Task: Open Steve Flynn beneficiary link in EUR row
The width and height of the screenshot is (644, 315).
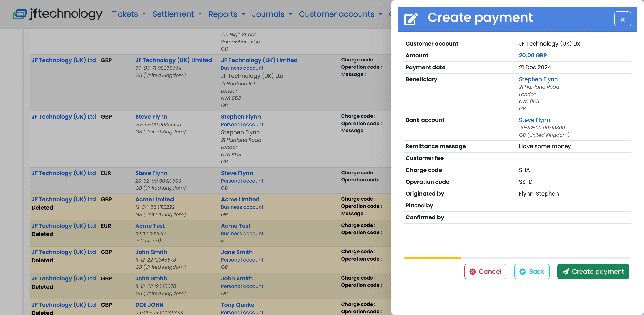Action: tap(237, 173)
